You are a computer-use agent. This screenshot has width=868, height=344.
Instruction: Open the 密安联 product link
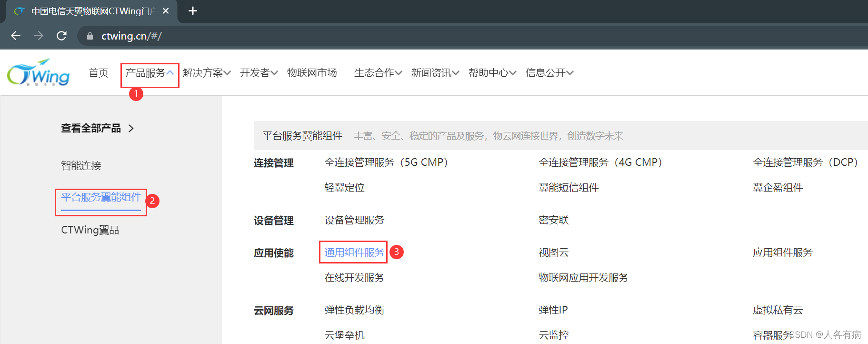pos(554,220)
